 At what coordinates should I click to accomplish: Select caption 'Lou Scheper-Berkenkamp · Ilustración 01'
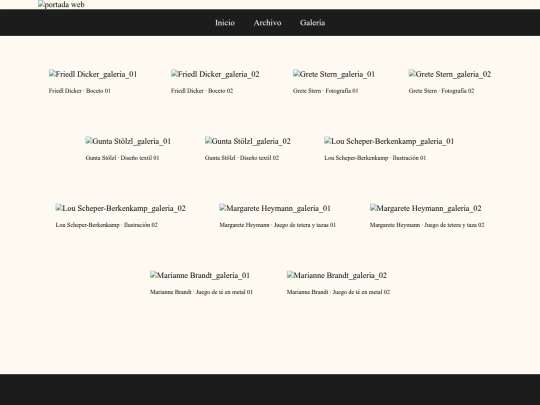coord(375,158)
